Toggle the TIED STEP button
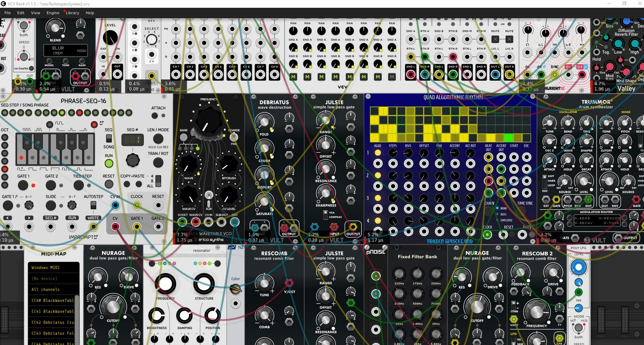The image size is (644, 345). pos(79,185)
